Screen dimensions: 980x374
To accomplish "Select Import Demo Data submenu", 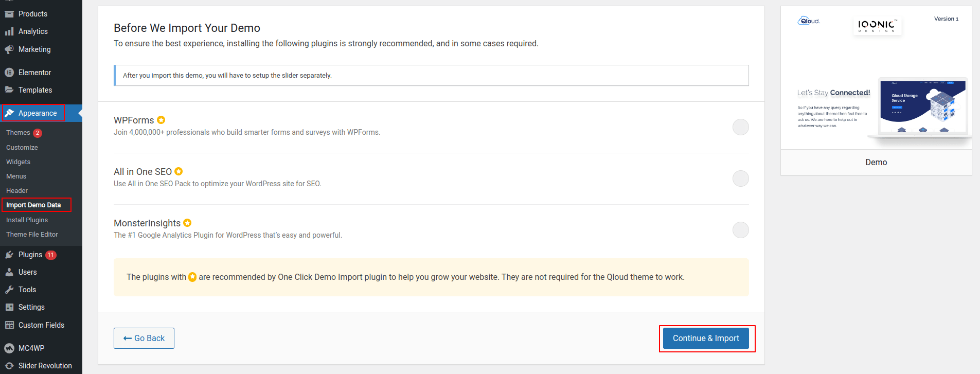I will [x=33, y=205].
